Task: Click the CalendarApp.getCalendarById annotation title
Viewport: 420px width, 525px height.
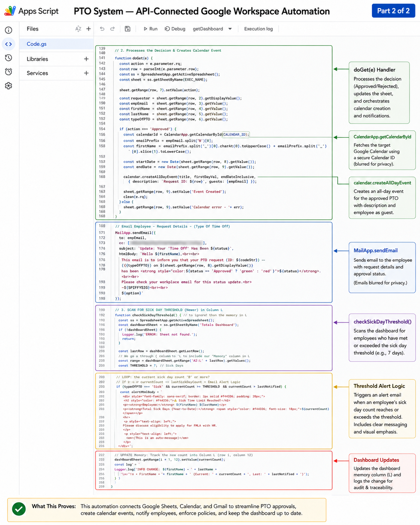Action: [x=382, y=137]
